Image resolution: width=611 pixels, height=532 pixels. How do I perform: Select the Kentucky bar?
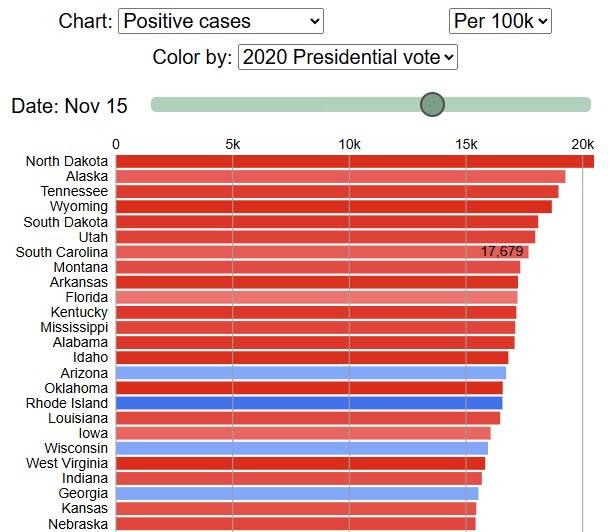pos(316,312)
